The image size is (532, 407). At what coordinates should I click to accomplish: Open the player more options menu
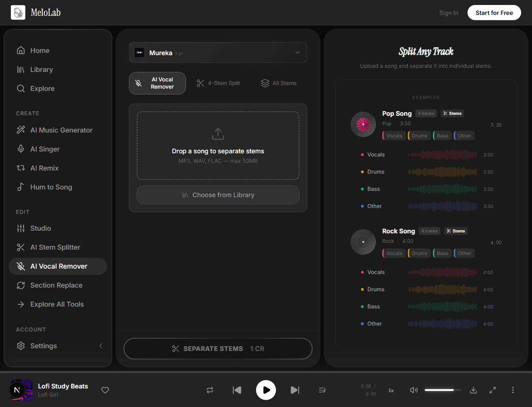[x=513, y=390]
